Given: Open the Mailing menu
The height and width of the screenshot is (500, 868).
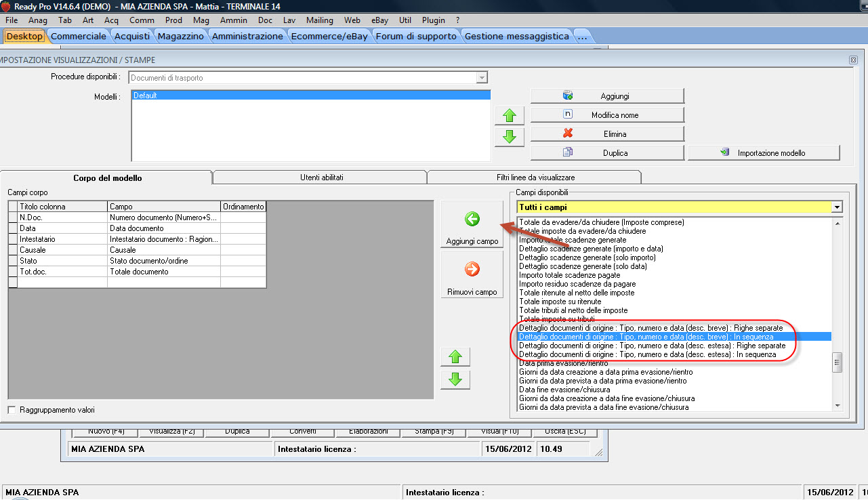Looking at the screenshot, I should coord(320,20).
